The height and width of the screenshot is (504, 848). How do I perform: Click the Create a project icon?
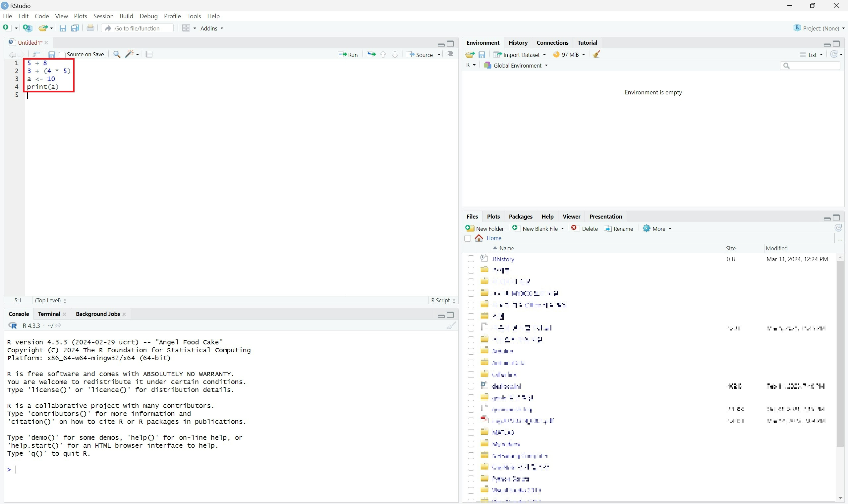pos(27,28)
